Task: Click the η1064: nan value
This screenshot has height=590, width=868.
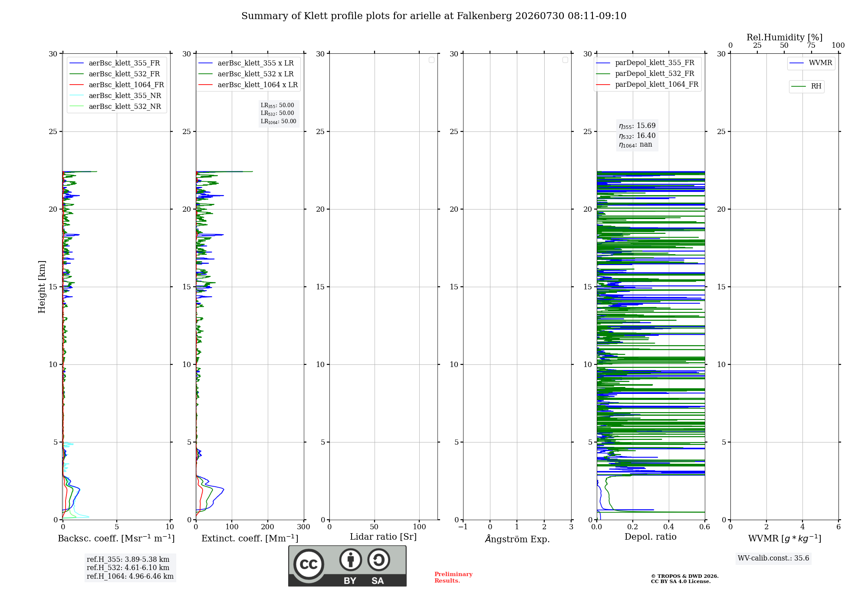Action: tap(635, 144)
